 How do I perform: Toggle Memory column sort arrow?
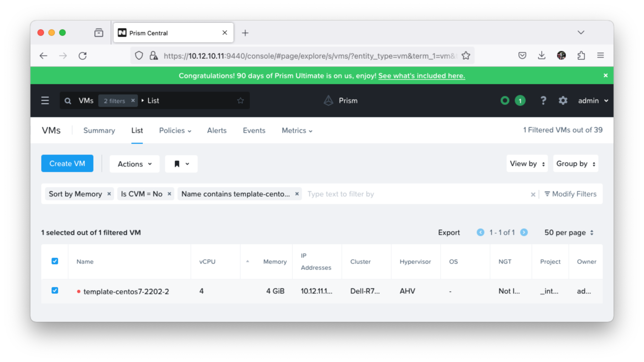[x=247, y=261]
